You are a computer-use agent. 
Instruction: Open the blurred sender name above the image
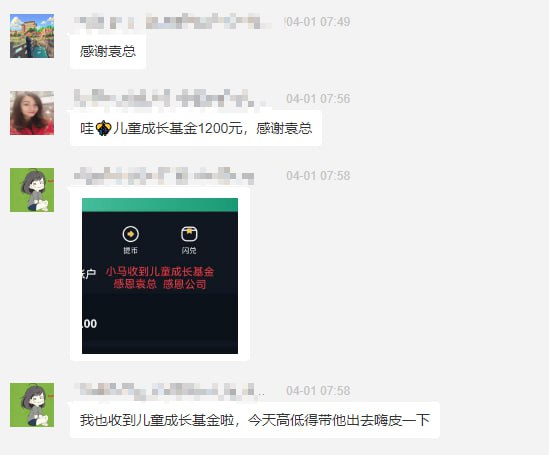[x=164, y=175]
